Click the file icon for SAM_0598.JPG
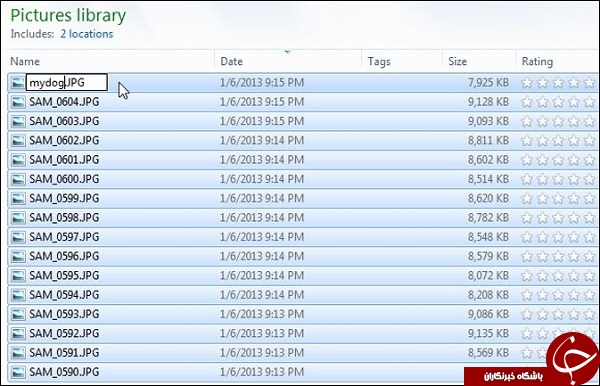Screen dimensions: 600x386 18,217
